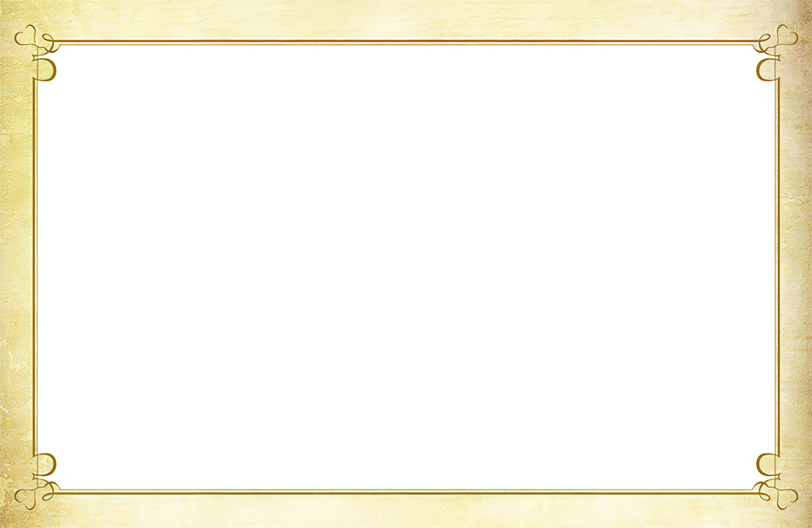Viewport: 812px width, 528px height.
Task: Click the top gold frame border
Action: coord(406,44)
